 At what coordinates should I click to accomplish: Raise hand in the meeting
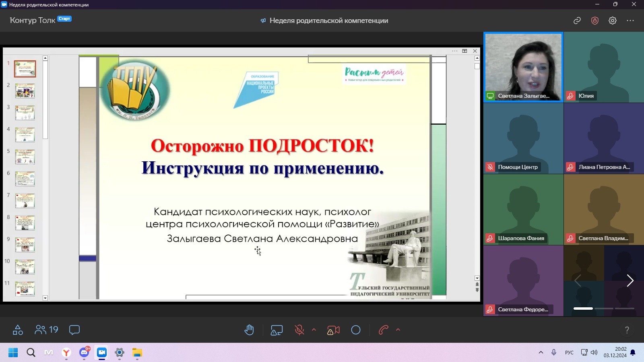click(249, 330)
